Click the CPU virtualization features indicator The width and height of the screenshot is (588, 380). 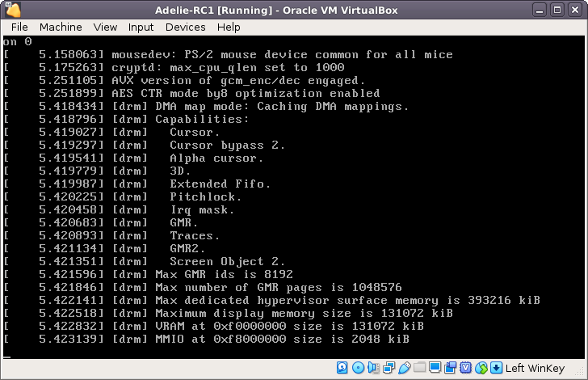[x=465, y=368]
